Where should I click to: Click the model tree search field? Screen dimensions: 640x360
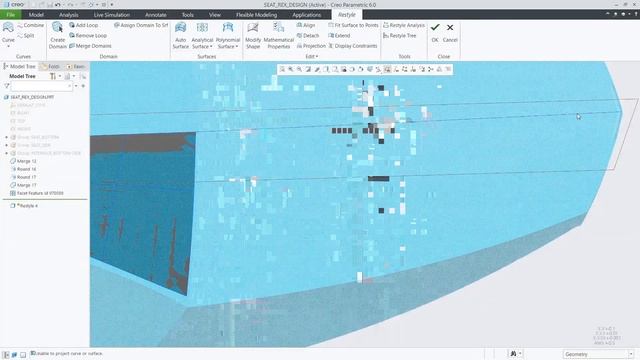(41, 86)
